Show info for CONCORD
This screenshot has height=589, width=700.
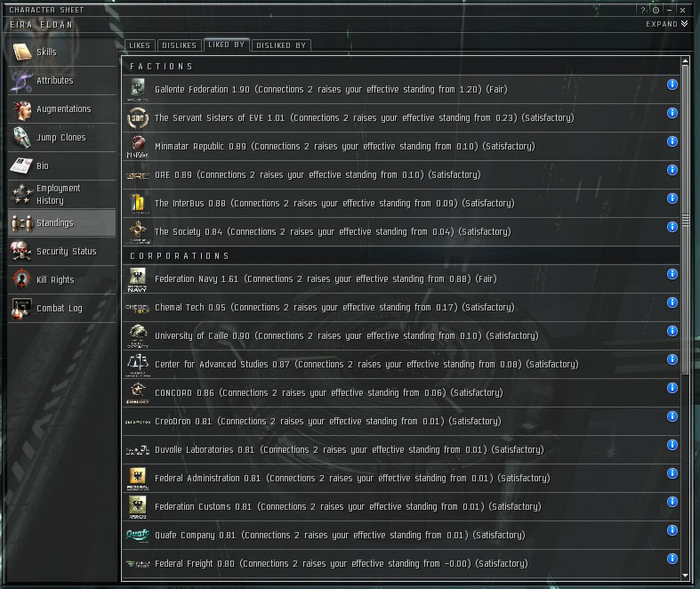coord(672,388)
